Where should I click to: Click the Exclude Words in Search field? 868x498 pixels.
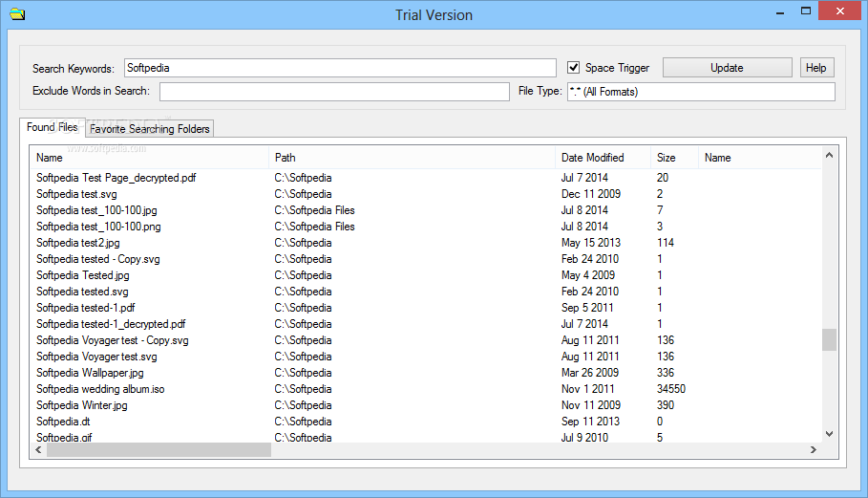tap(334, 92)
